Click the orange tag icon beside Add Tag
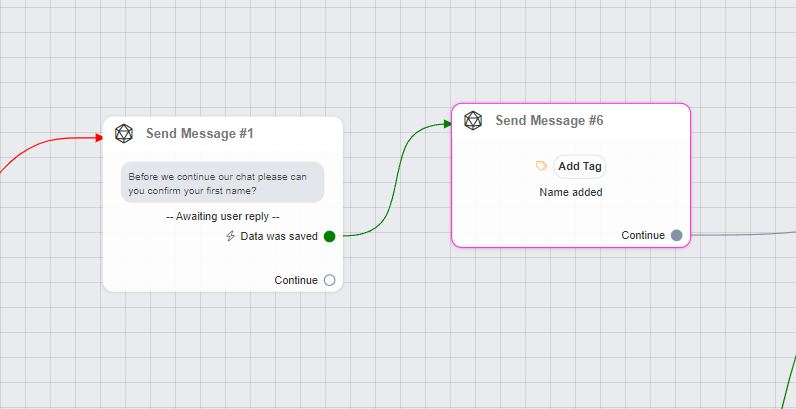The image size is (796, 409). 541,166
